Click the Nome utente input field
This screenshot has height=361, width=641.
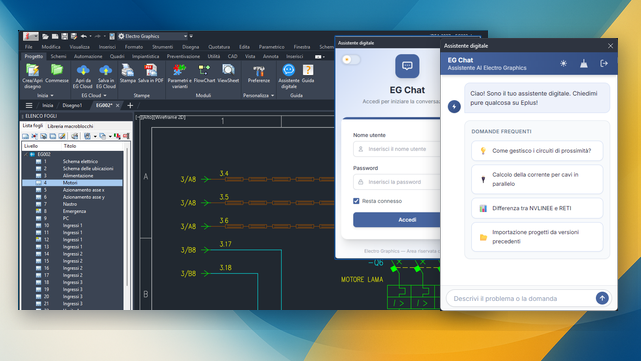tap(397, 149)
